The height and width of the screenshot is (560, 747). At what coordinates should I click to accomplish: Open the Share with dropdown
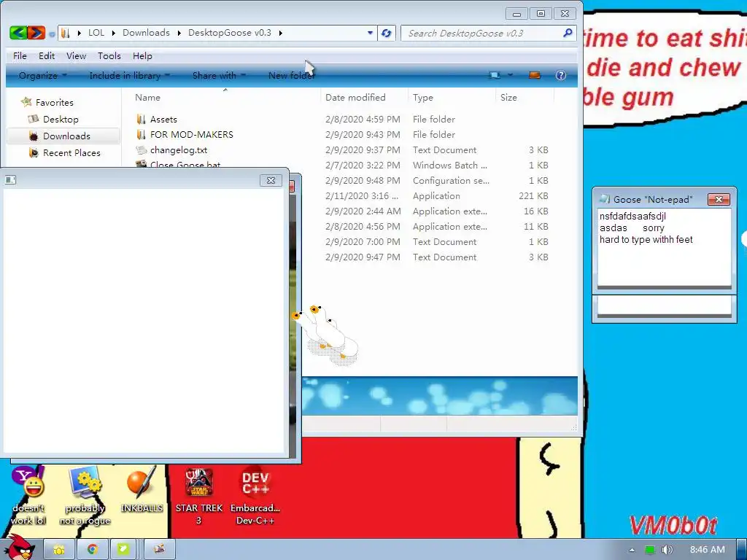point(219,75)
